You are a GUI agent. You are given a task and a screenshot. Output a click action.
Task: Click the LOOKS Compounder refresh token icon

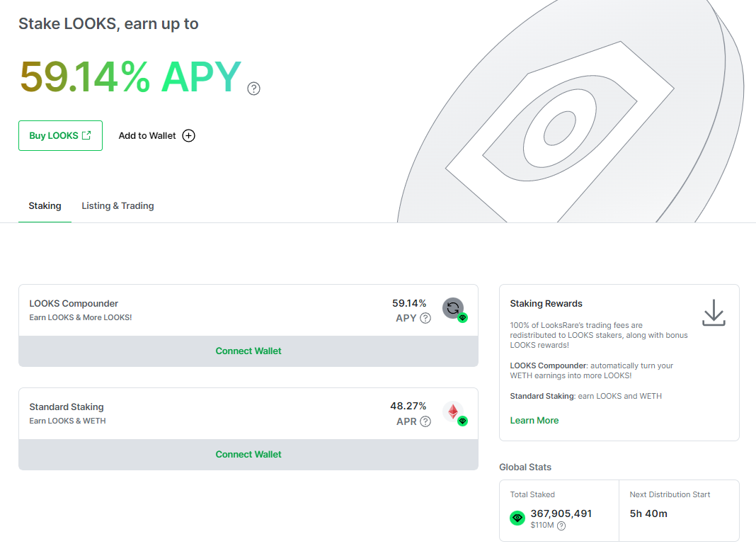pyautogui.click(x=454, y=310)
